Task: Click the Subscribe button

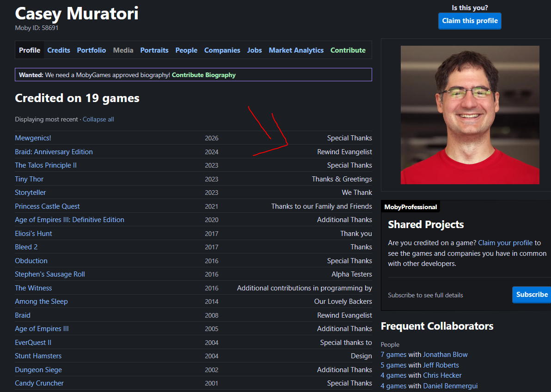Action: tap(531, 295)
